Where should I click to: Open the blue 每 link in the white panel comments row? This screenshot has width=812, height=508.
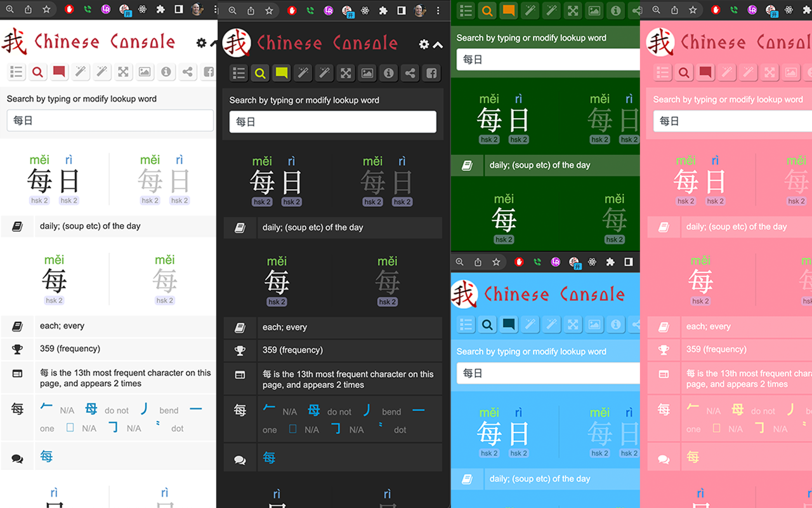[x=46, y=456]
